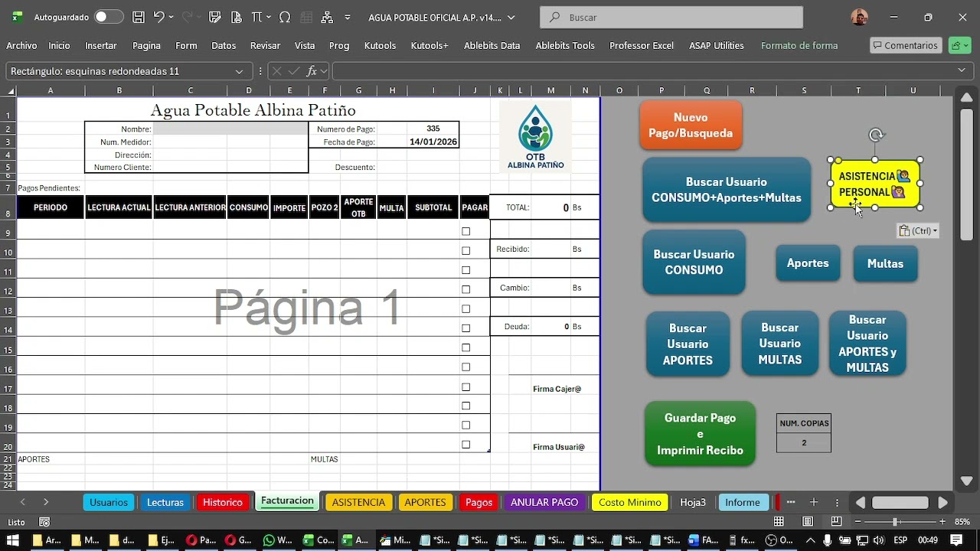The width and height of the screenshot is (980, 551).
Task: Check the PAGAR checkbox in row 20
Action: [465, 444]
